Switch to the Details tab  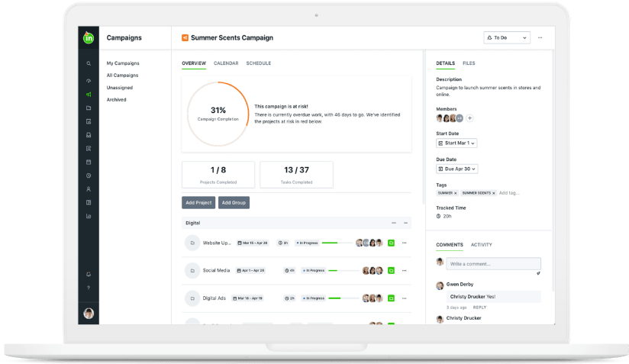point(445,63)
